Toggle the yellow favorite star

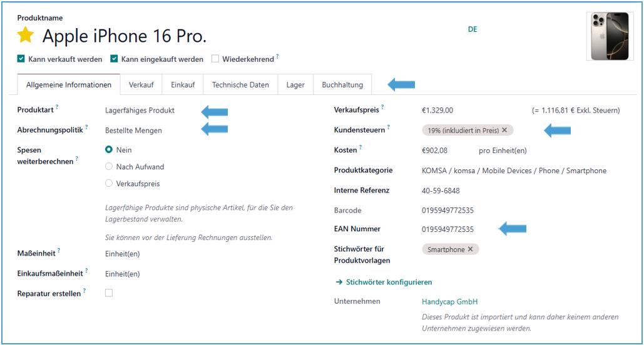point(26,36)
